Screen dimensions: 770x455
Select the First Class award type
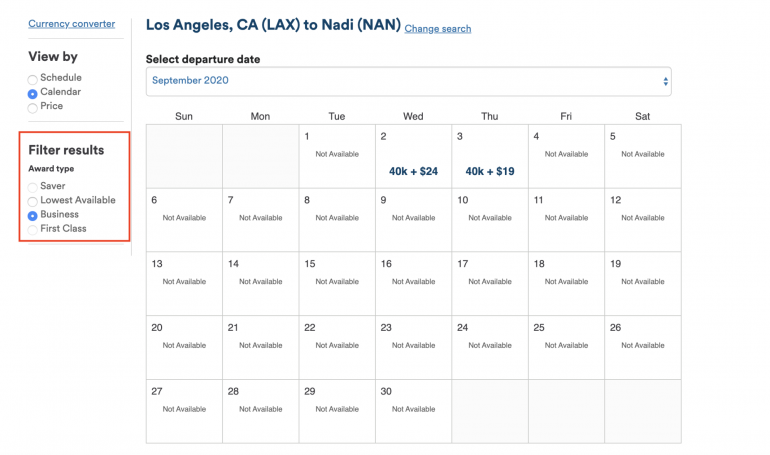[33, 229]
